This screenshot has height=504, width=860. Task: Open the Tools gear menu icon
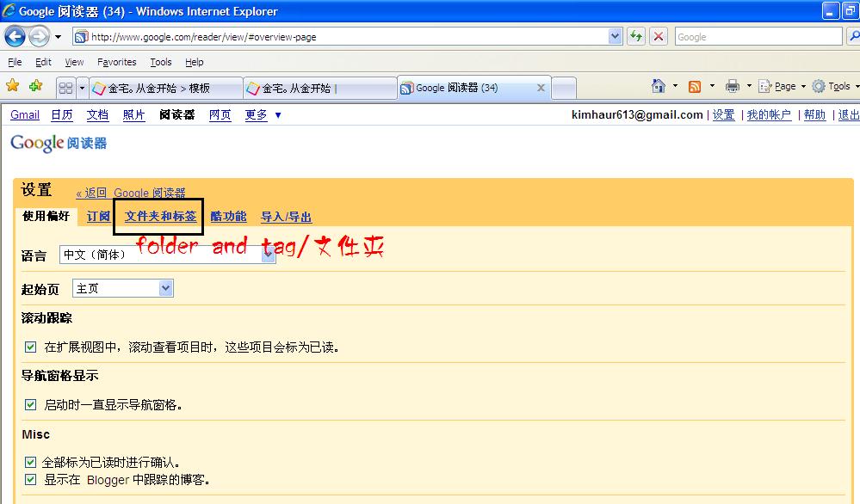click(819, 86)
